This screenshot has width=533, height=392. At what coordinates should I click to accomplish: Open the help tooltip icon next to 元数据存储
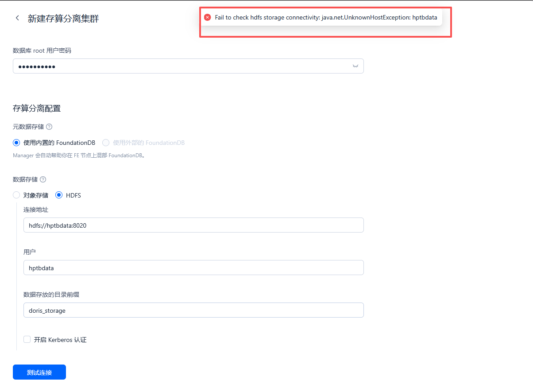click(49, 127)
